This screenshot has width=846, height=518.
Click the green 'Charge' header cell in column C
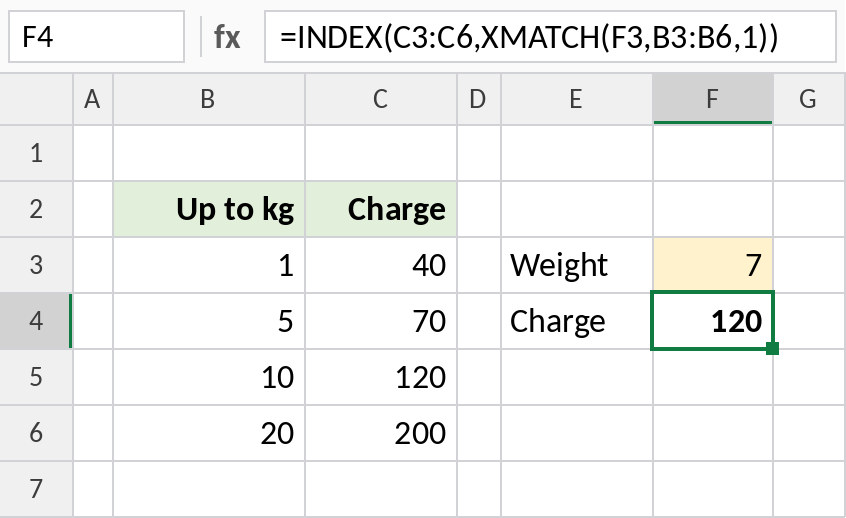[x=381, y=209]
